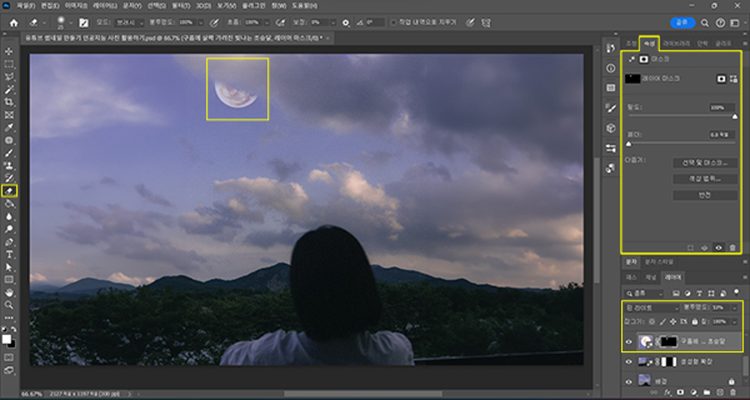Hide the bottom background layer

tap(629, 381)
